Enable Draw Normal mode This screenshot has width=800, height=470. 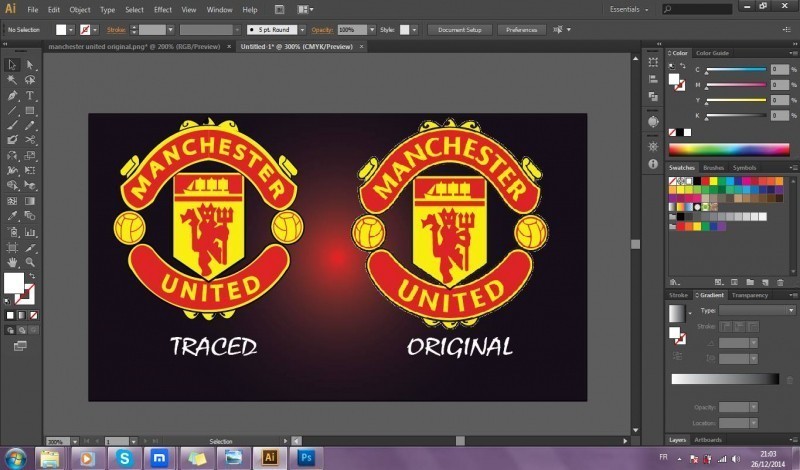(10, 330)
